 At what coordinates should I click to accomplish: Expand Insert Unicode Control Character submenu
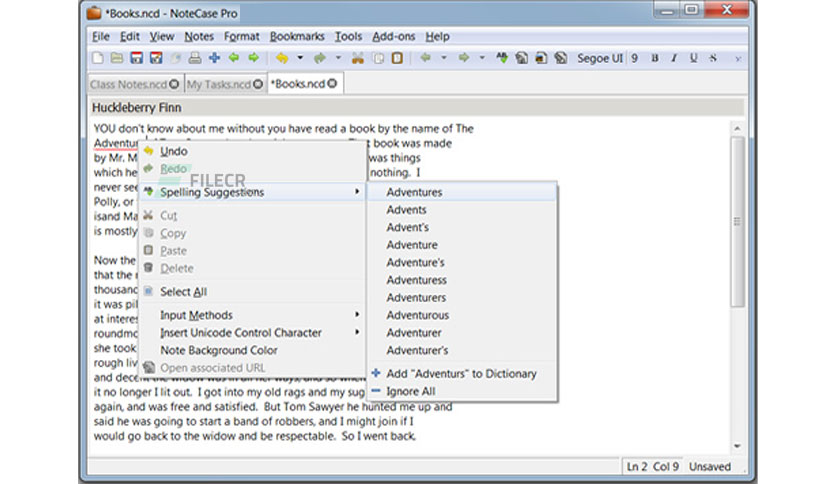click(x=253, y=333)
